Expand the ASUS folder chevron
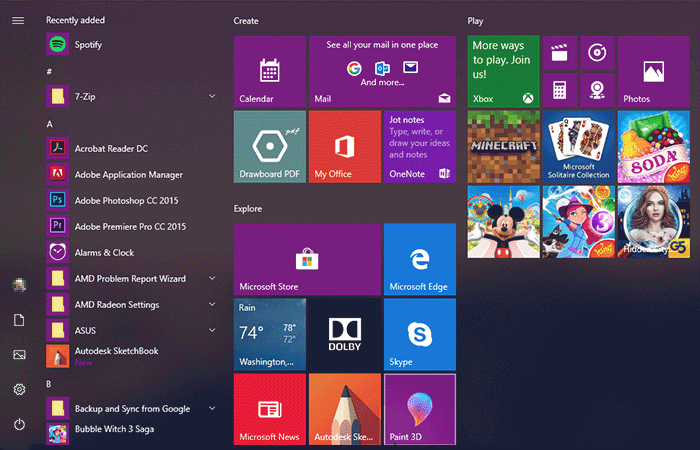 (x=212, y=330)
